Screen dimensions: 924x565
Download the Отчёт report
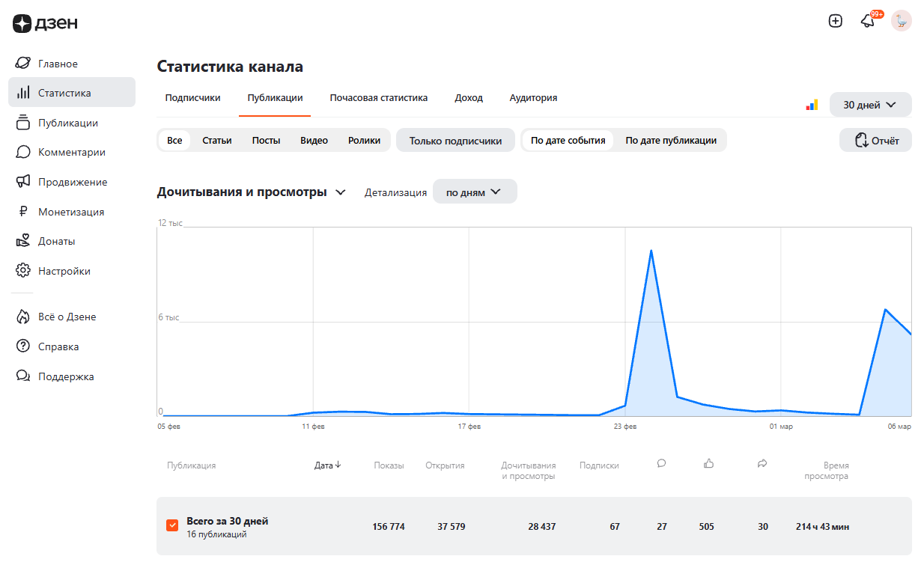point(875,141)
